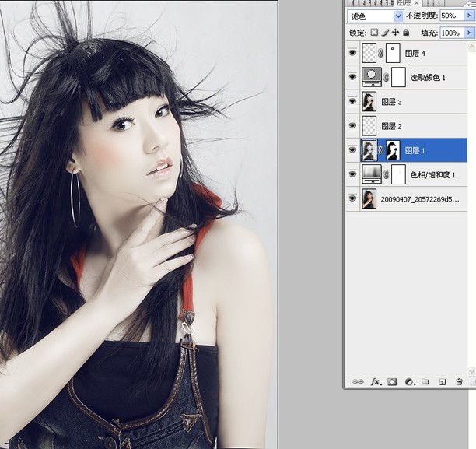Select the 图层 1 layer name
The height and width of the screenshot is (449, 476).
click(x=415, y=150)
